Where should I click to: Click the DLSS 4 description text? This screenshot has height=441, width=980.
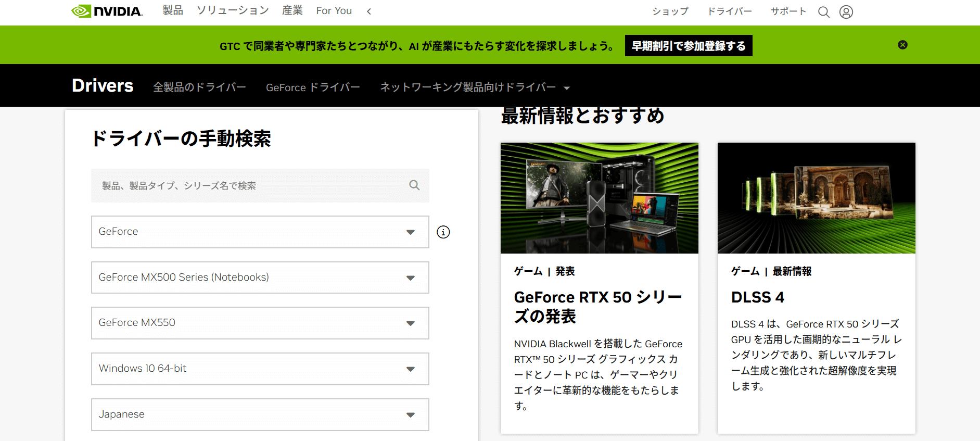(x=817, y=355)
